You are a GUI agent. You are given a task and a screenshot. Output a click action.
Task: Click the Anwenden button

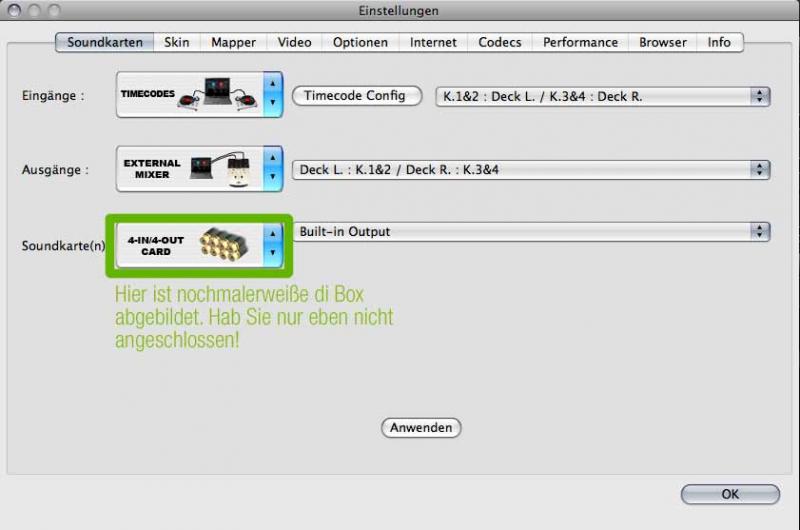(421, 428)
